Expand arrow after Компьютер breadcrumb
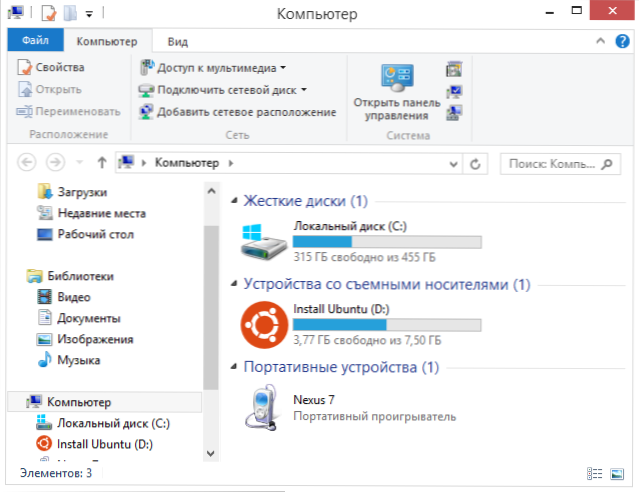639x492 pixels. [231, 163]
